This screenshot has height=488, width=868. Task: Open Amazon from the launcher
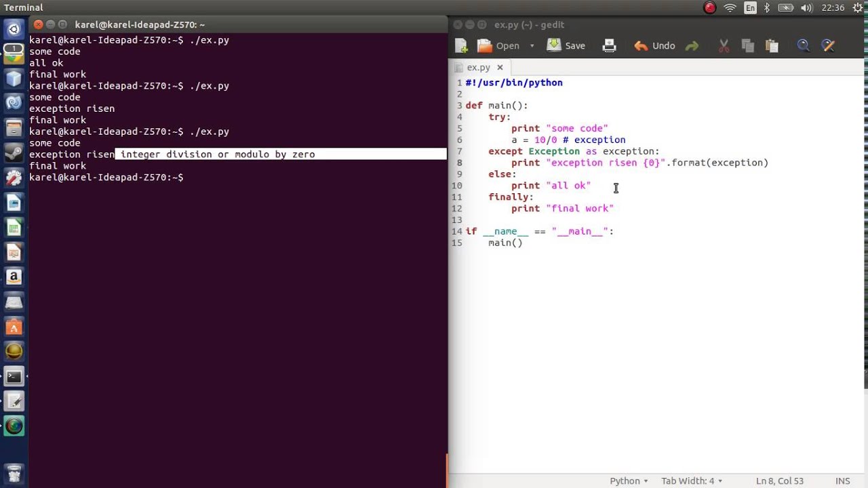pos(14,277)
